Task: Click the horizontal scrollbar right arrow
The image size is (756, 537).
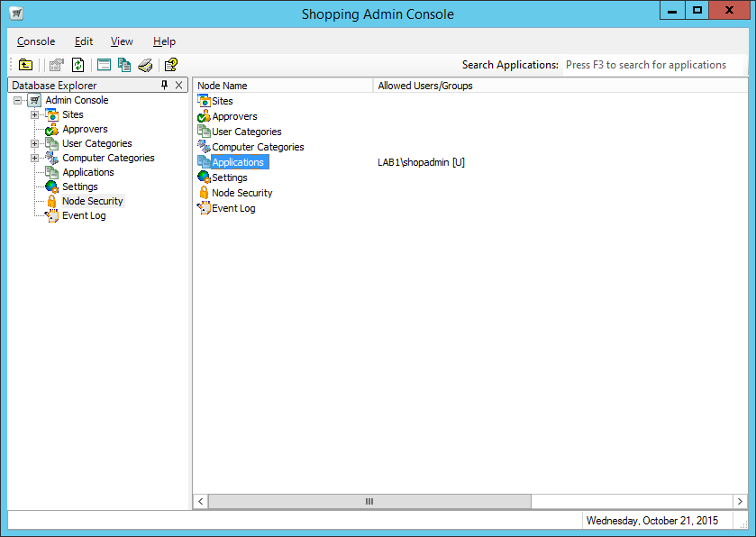Action: (740, 501)
